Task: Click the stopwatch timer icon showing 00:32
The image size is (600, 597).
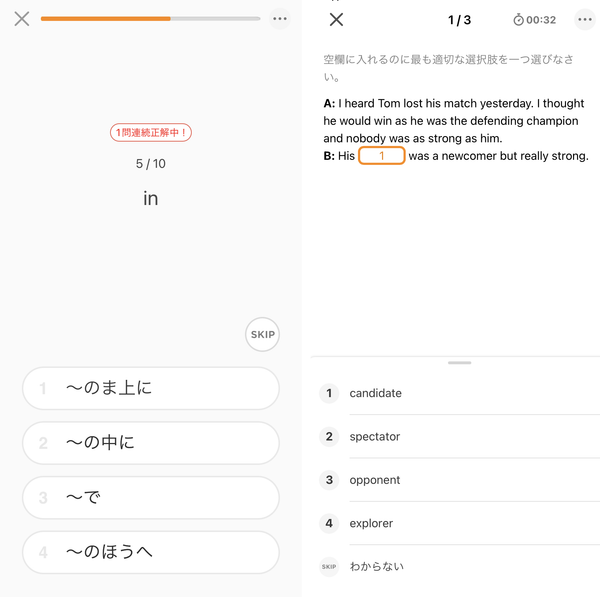Action: 518,20
